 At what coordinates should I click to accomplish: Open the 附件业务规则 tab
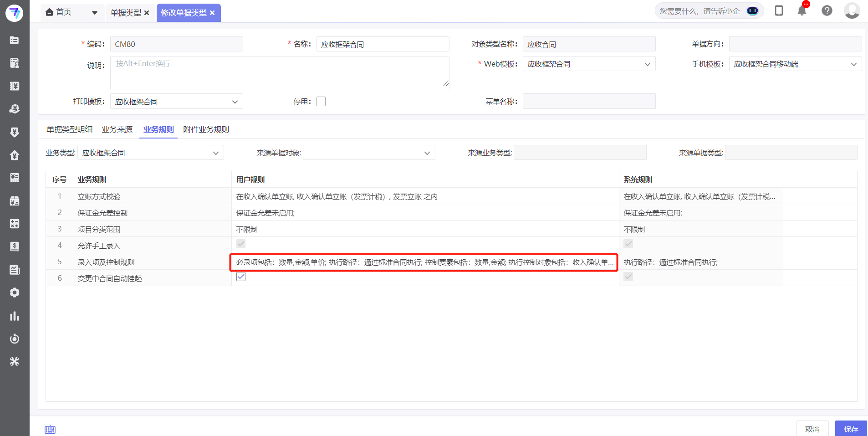(x=205, y=129)
